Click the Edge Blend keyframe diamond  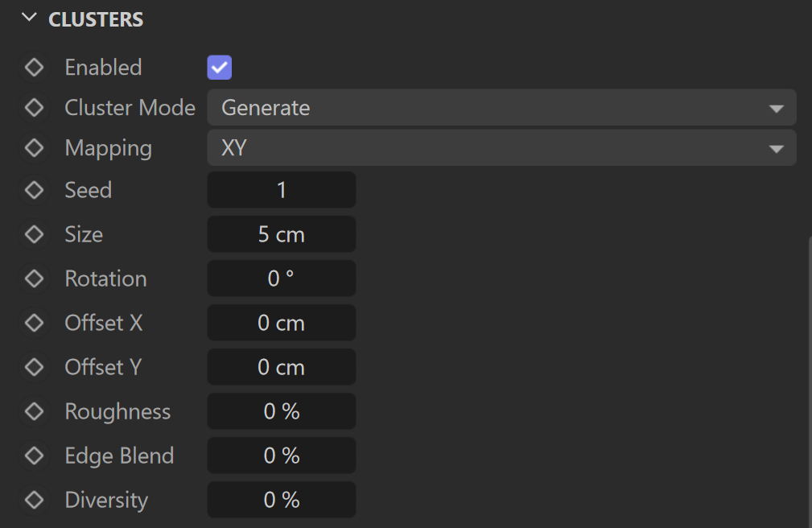pyautogui.click(x=34, y=456)
